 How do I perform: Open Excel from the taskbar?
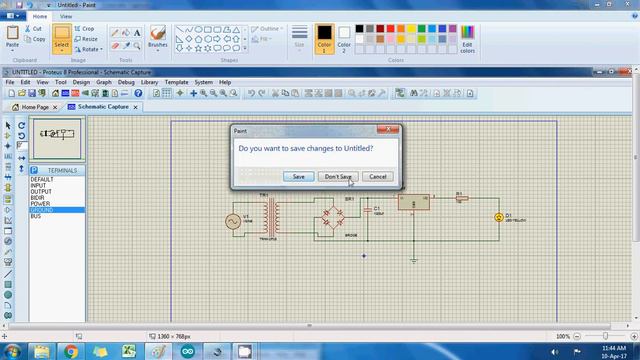129,351
